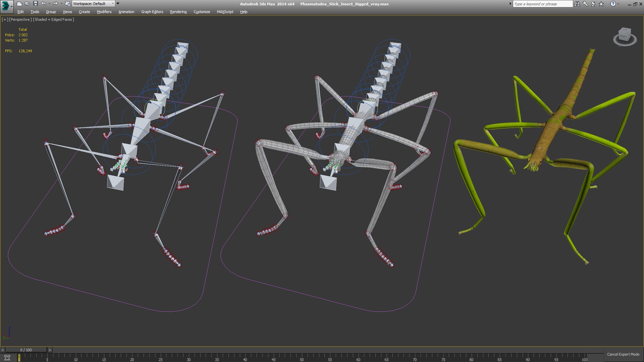Viewport: 644px width, 362px height.
Task: Click the Redo arrow icon
Action: pyautogui.click(x=55, y=4)
